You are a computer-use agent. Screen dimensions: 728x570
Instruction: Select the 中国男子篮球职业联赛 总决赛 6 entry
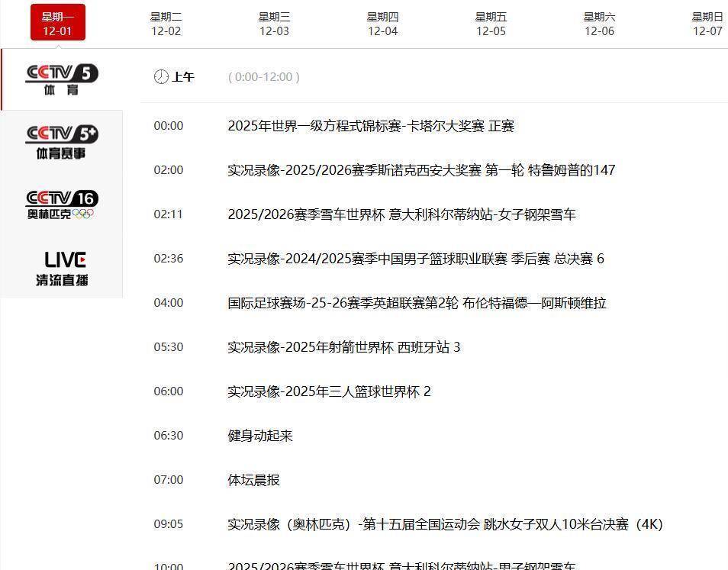coord(416,259)
